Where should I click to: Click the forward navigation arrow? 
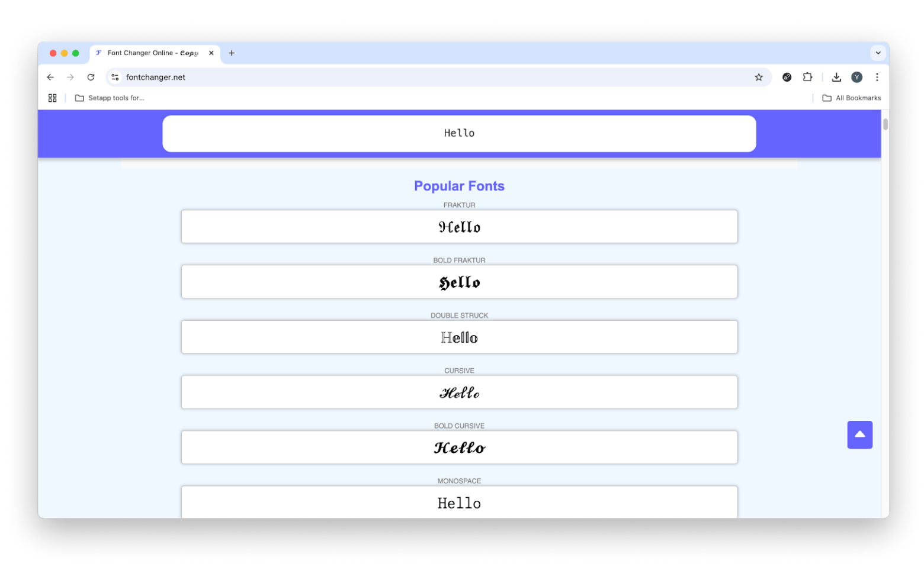point(70,77)
